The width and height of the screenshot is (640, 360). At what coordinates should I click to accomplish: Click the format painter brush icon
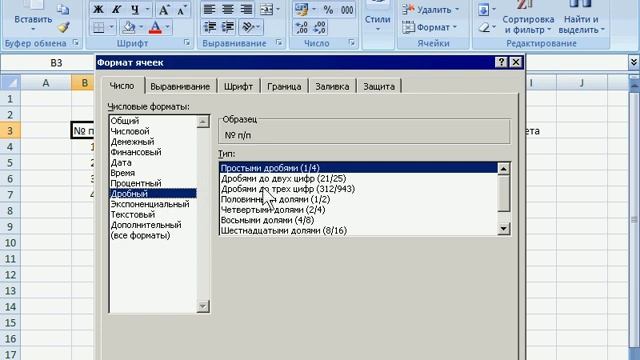63,27
